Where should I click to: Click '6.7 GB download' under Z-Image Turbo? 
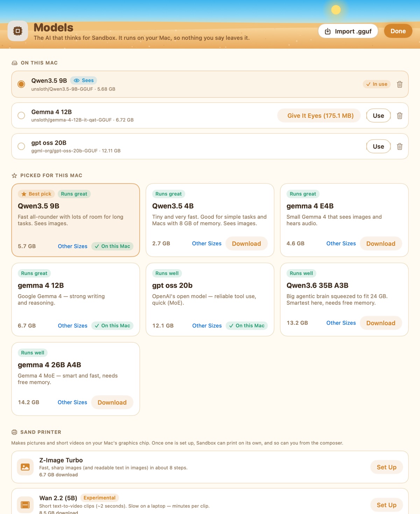58,475
